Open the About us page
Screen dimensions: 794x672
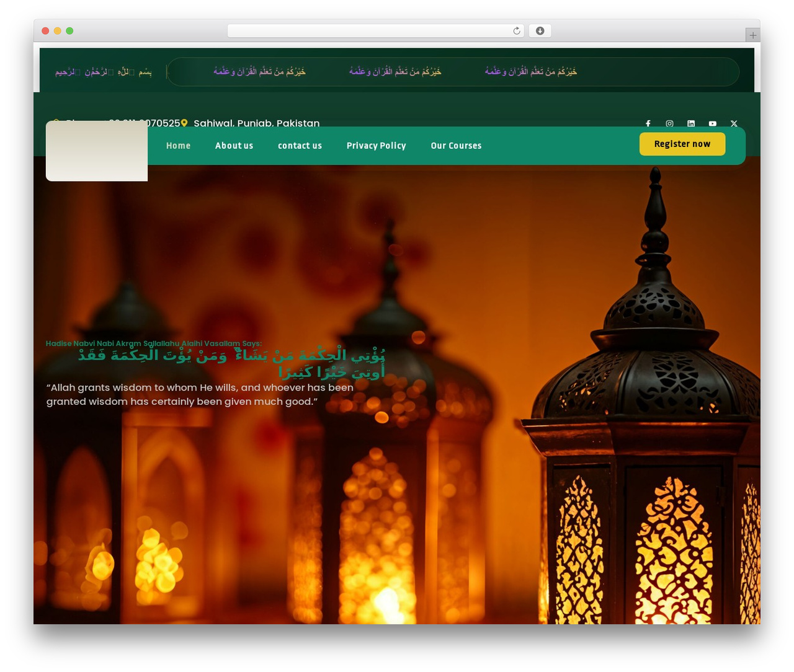coord(234,146)
